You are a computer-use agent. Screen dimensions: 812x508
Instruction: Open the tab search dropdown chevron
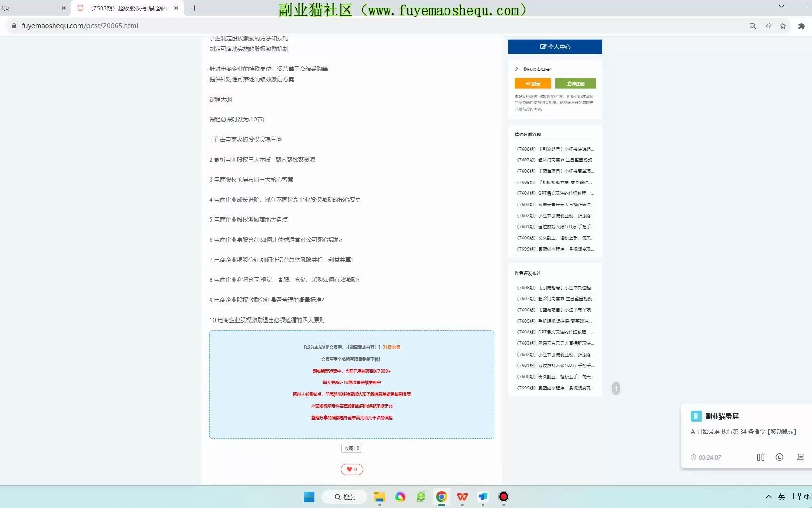coord(781,7)
